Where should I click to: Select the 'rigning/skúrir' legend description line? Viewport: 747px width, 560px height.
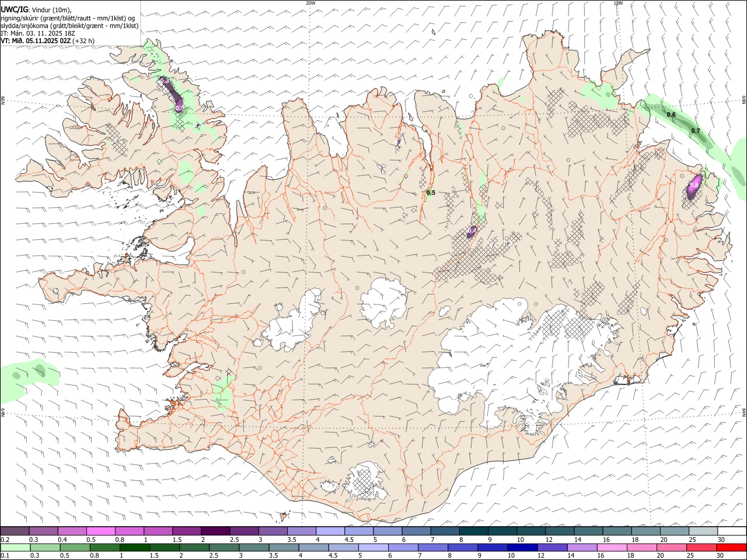68,18
